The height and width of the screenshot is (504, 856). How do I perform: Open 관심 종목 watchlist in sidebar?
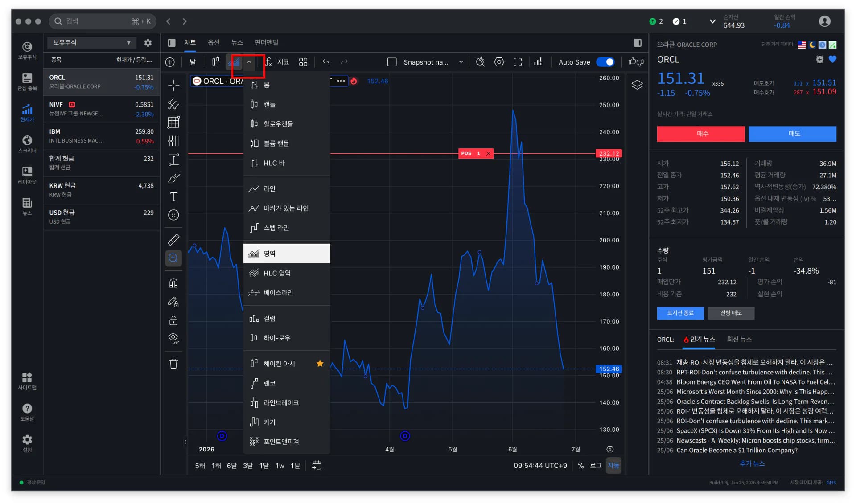coord(27,82)
